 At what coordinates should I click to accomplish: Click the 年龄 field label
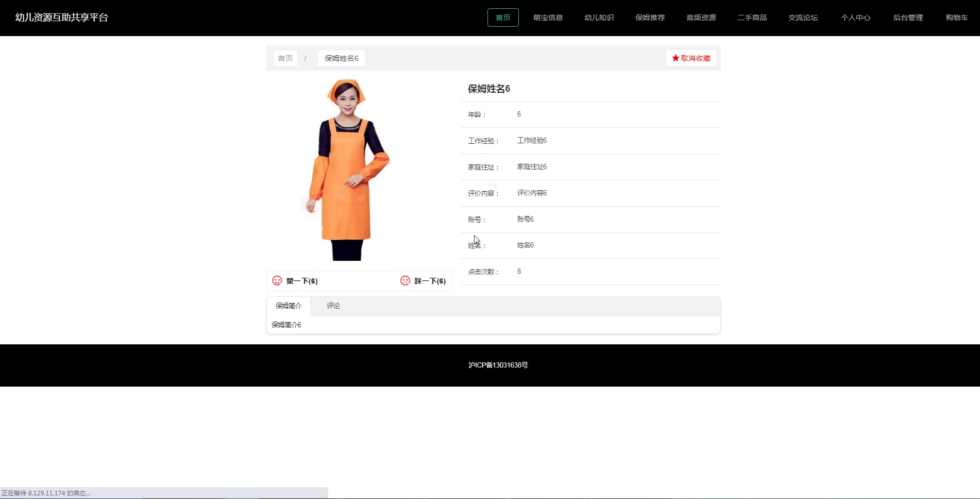(x=477, y=114)
